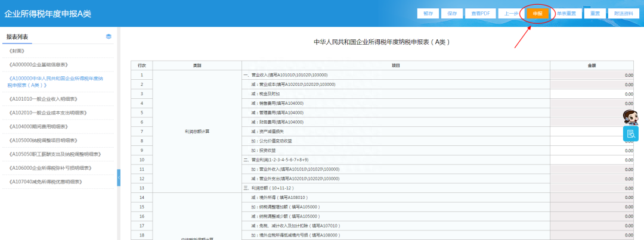Click the 暂存 button
This screenshot has width=644, height=240.
point(428,14)
